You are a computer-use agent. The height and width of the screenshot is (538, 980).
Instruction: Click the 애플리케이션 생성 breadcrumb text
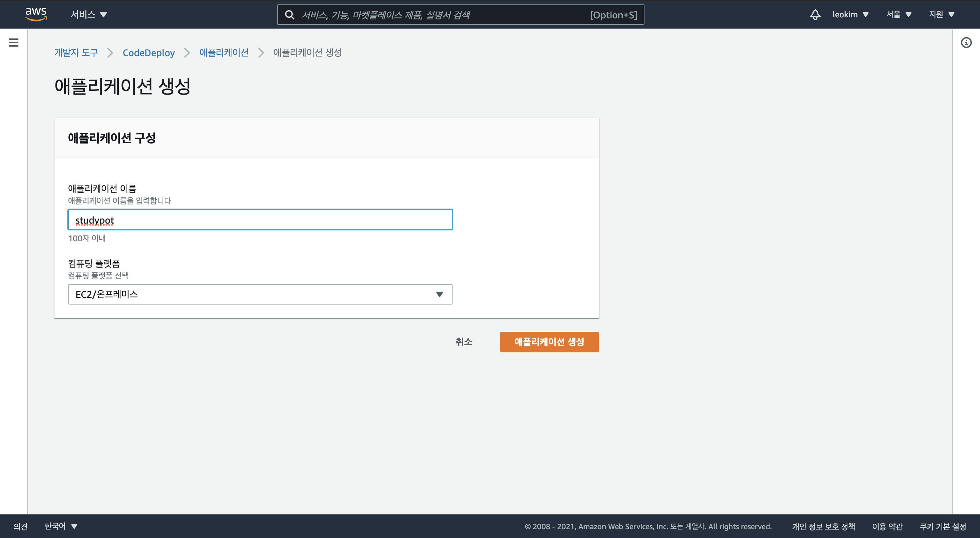(307, 52)
